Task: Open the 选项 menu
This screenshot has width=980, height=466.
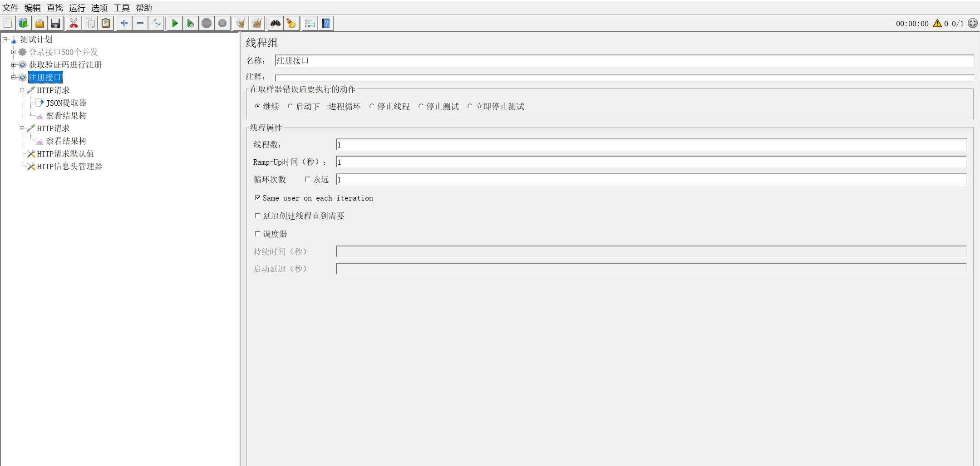Action: (99, 8)
